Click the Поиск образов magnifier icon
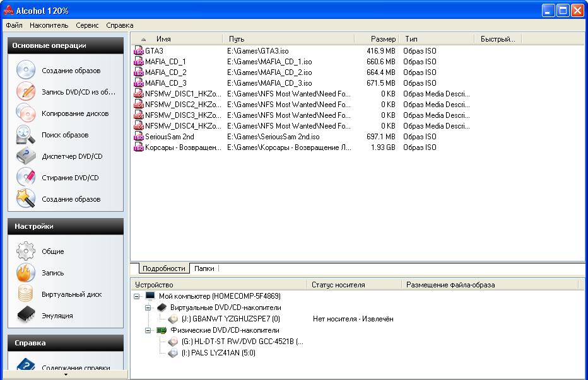588x380 pixels. click(25, 134)
